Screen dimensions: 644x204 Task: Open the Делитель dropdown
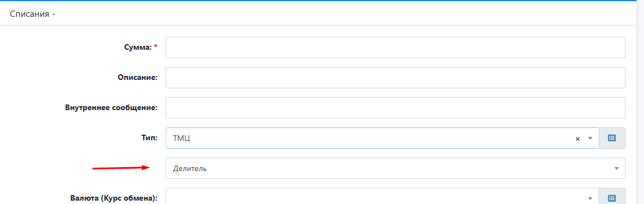click(395, 168)
